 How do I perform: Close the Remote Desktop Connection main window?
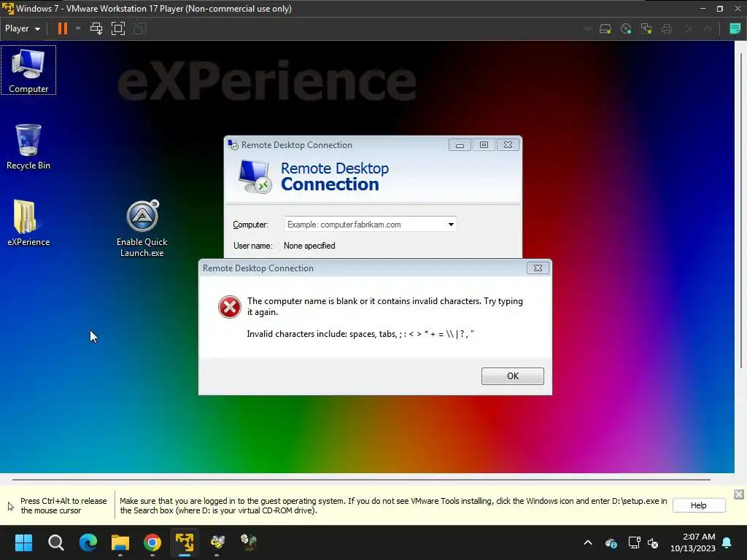pos(508,145)
